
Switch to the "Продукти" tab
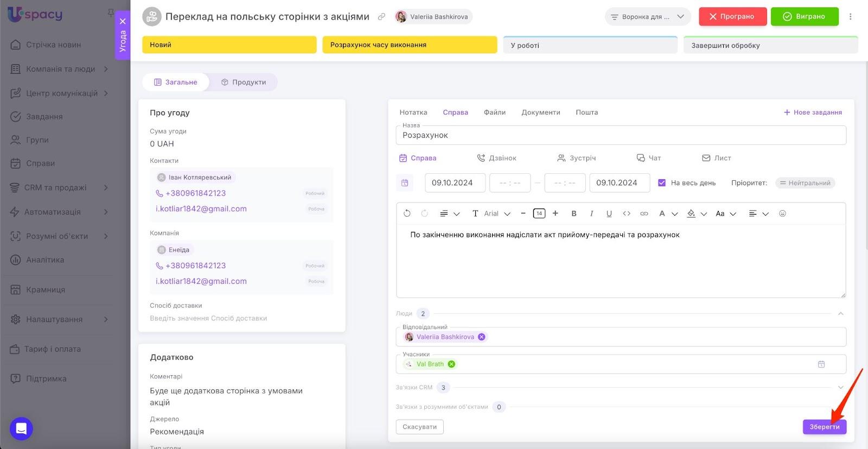pyautogui.click(x=244, y=82)
